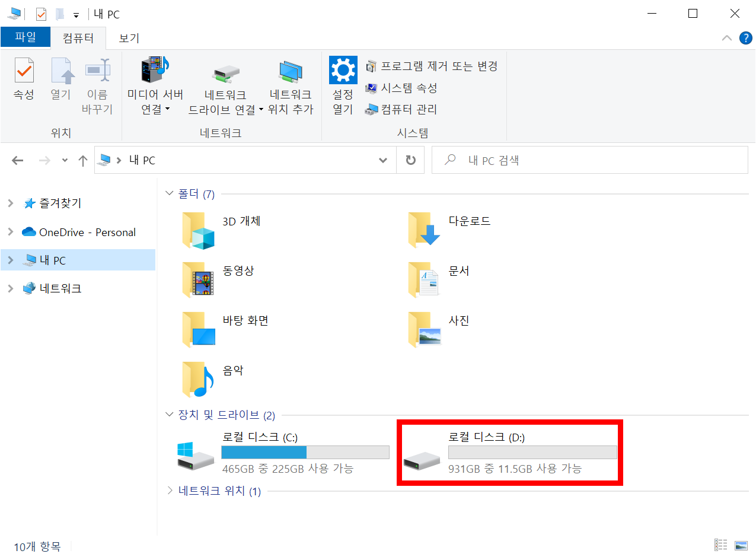Select the 다운로드 folder icon
756x557 pixels.
pyautogui.click(x=424, y=229)
